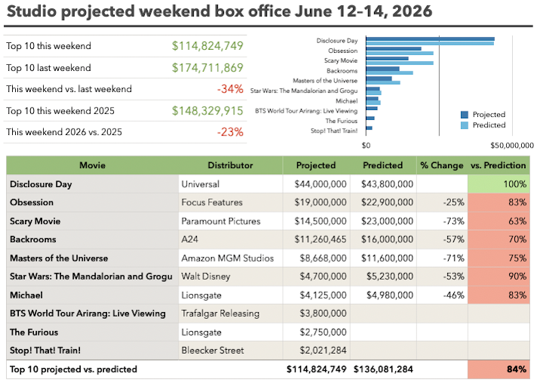Click the Trafalgar Releasing distributor cell

tap(231, 314)
